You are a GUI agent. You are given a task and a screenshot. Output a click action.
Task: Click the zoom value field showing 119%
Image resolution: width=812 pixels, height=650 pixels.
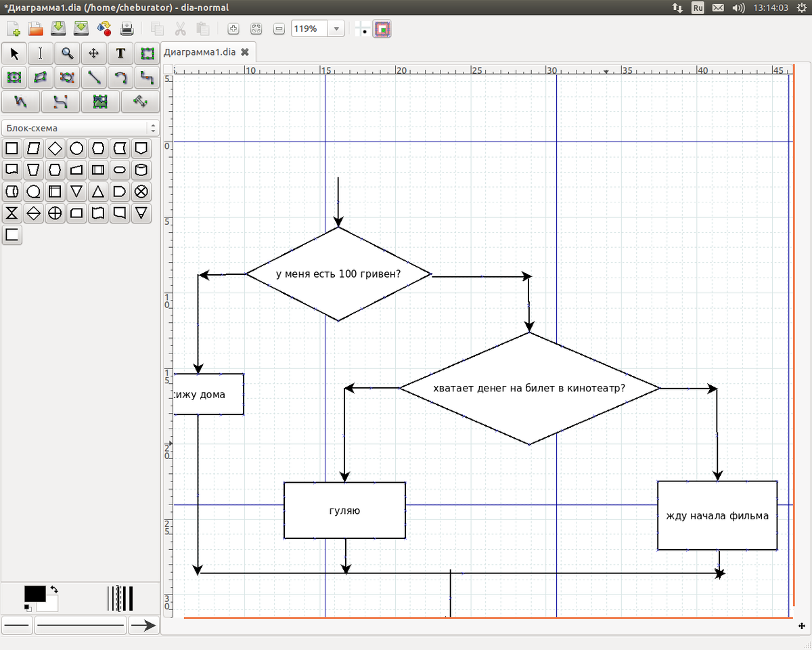tap(310, 29)
